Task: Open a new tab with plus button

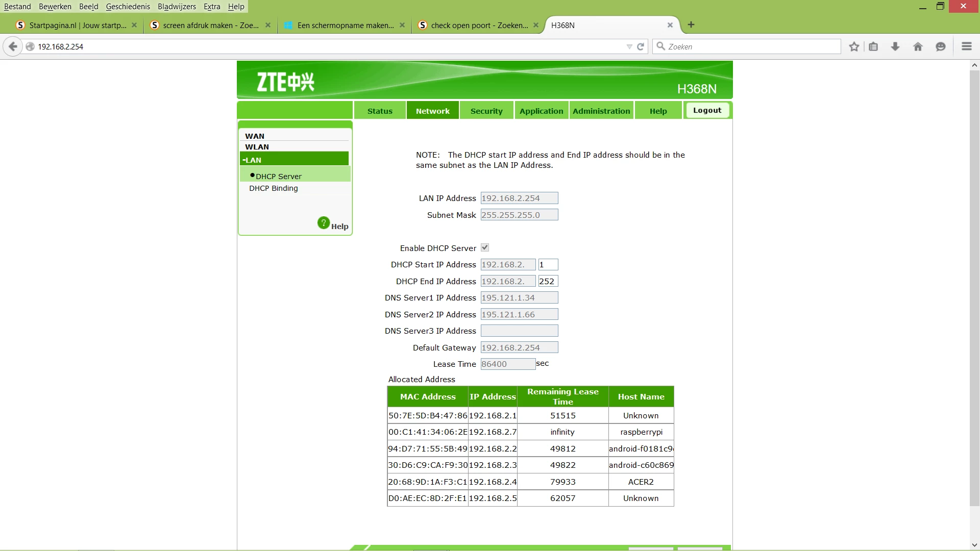Action: coord(691,24)
